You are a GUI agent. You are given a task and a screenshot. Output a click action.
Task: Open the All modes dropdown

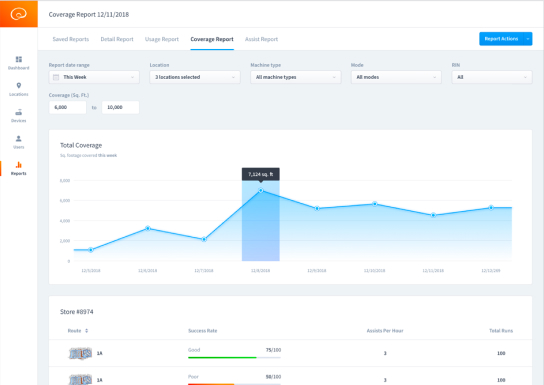[x=396, y=77]
